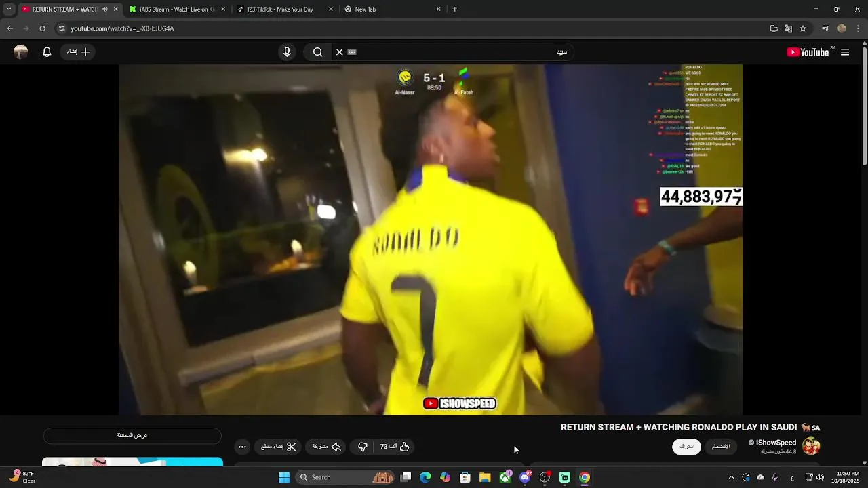Click the YouTube search magnifier icon
The width and height of the screenshot is (868, 488).
317,52
